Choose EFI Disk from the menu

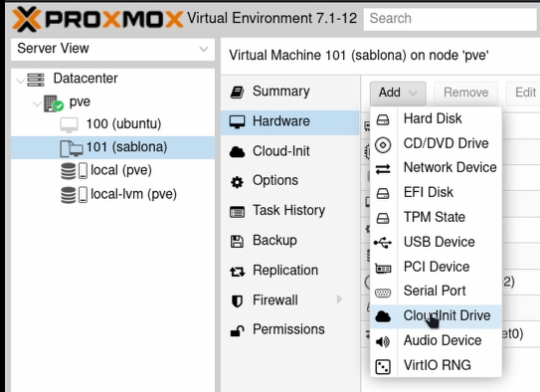(436, 193)
